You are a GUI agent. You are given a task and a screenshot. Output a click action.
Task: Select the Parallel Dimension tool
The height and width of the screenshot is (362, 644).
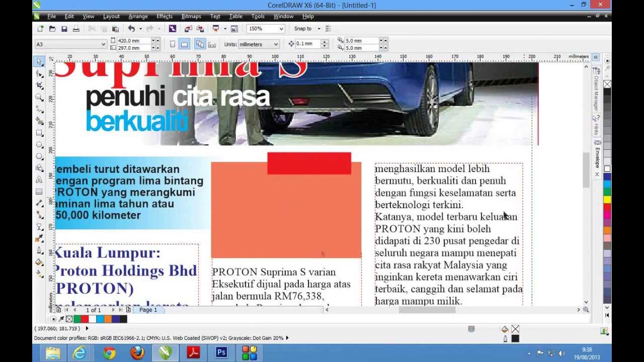39,203
